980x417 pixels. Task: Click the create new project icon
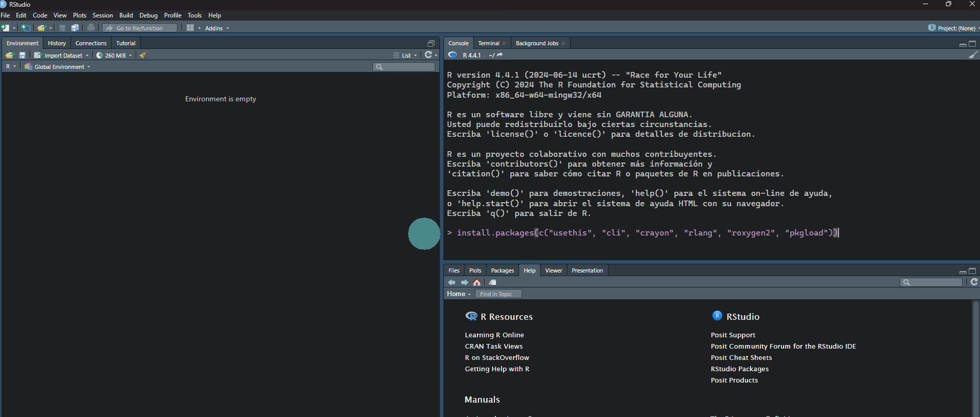[x=26, y=28]
